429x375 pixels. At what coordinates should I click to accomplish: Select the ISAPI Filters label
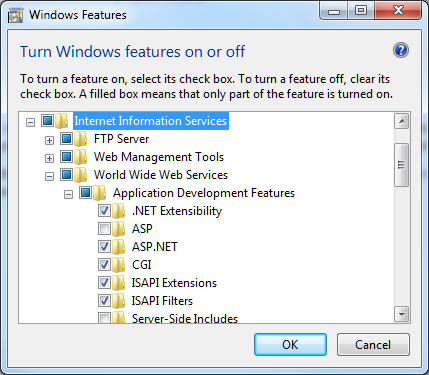tap(162, 301)
